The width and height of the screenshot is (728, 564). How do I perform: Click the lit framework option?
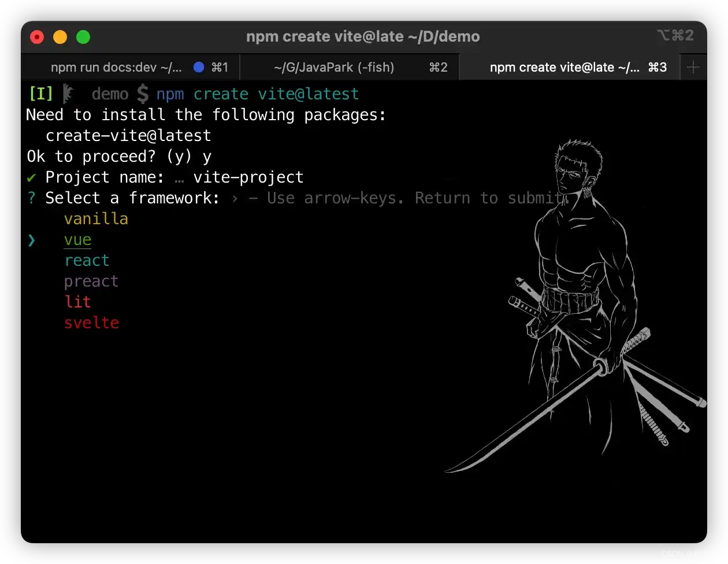77,302
